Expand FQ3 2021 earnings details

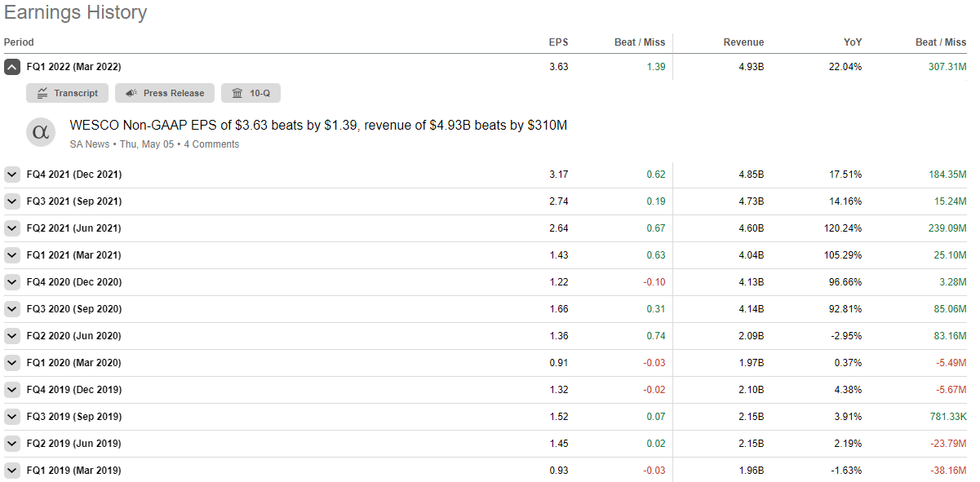(11, 201)
